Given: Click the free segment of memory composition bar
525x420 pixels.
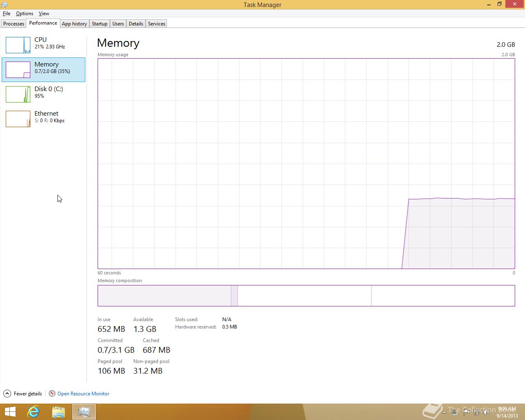Looking at the screenshot, I should click(443, 296).
